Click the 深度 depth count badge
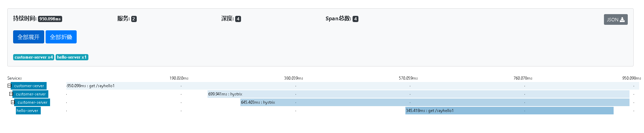Viewport: 644px width, 133px height. click(238, 19)
